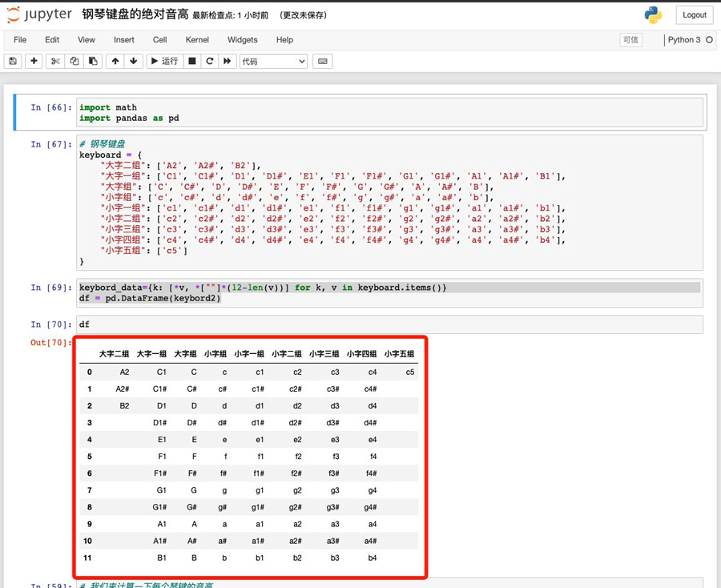Open the Insert menu
This screenshot has height=588, width=721.
point(123,40)
